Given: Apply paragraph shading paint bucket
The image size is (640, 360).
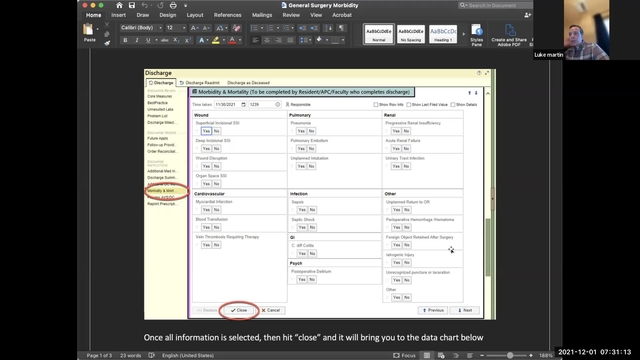Looking at the screenshot, I should pyautogui.click(x=319, y=40).
